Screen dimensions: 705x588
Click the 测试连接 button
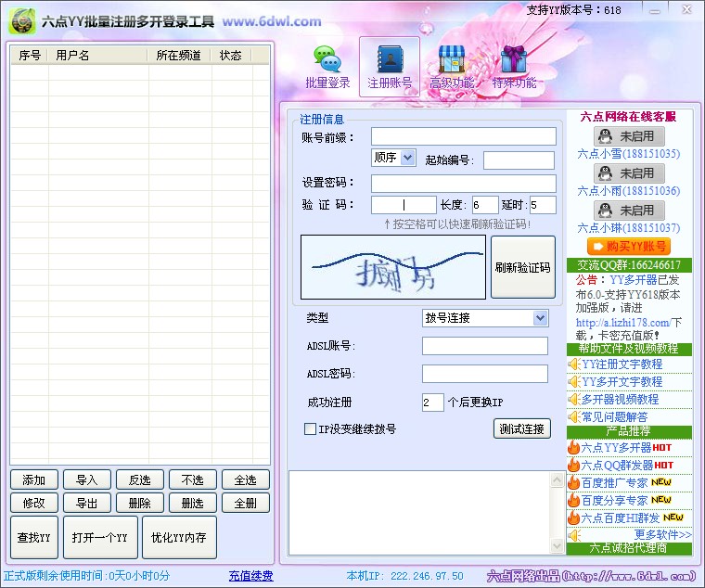point(522,428)
